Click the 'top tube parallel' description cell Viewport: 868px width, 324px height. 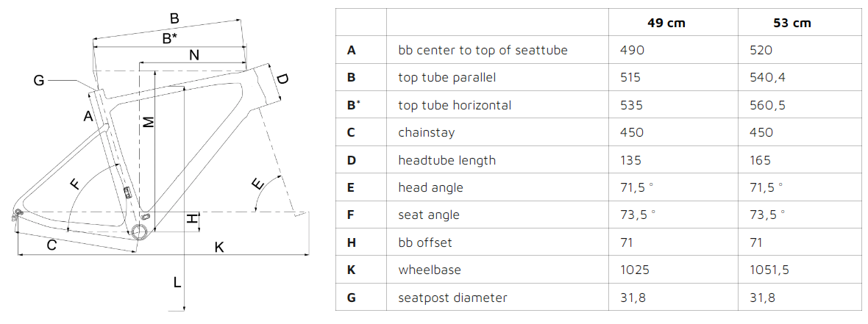[x=447, y=77]
